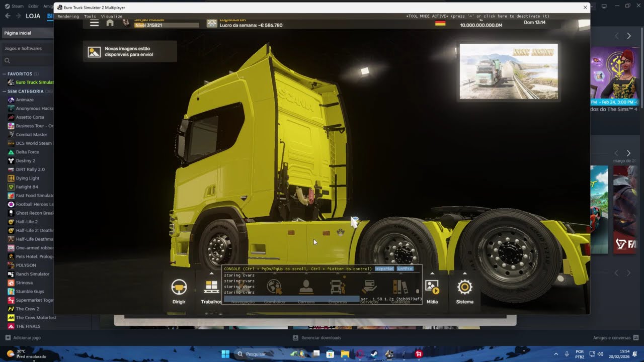Click the console command input field
Image resolution: width=644 pixels, height=362 pixels.
(292, 299)
